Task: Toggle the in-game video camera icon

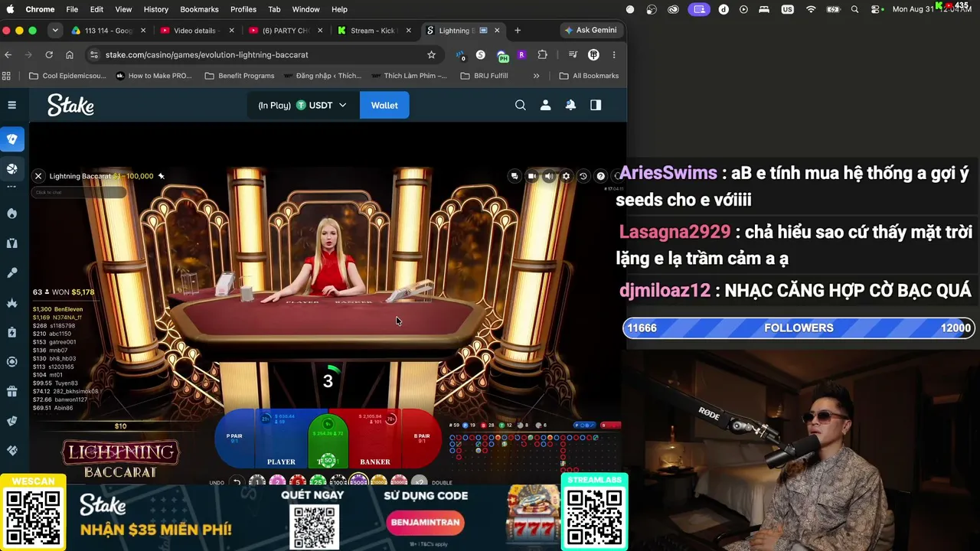Action: point(532,176)
